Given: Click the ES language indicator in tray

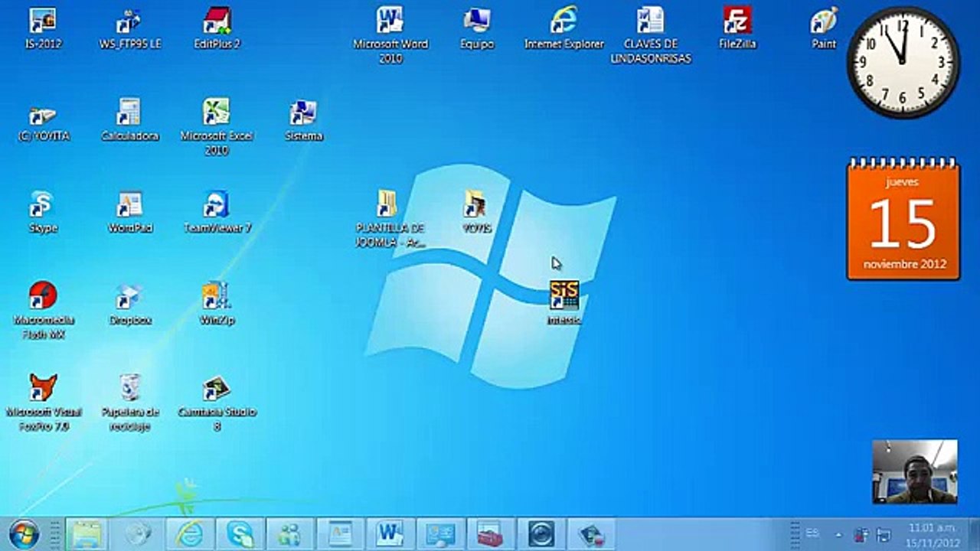Looking at the screenshot, I should pos(812,533).
